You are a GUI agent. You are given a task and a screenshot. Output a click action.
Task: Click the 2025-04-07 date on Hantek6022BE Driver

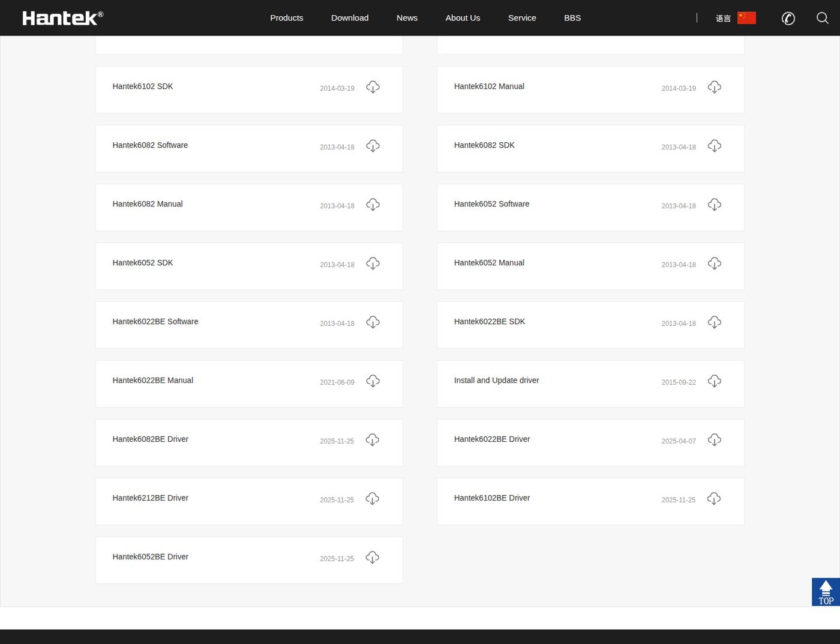679,441
